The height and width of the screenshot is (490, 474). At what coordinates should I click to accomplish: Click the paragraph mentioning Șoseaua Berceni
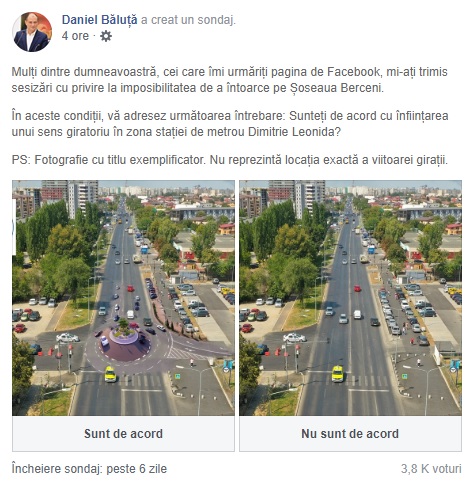click(230, 80)
